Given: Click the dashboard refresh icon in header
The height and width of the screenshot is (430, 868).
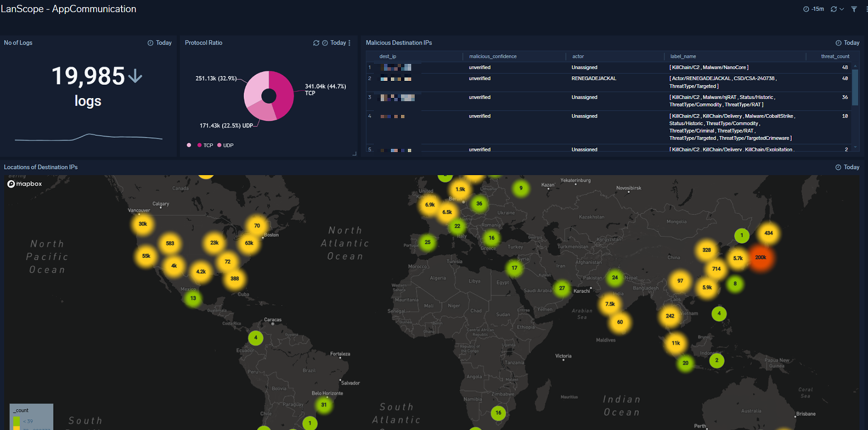Looking at the screenshot, I should (834, 9).
